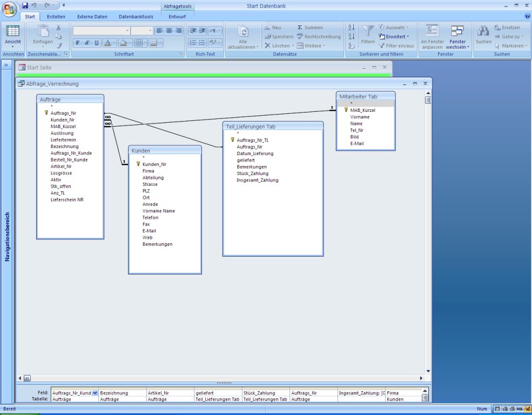Viewport: 532px width, 415px height.
Task: Click the numbered list icon
Action: coord(193,43)
